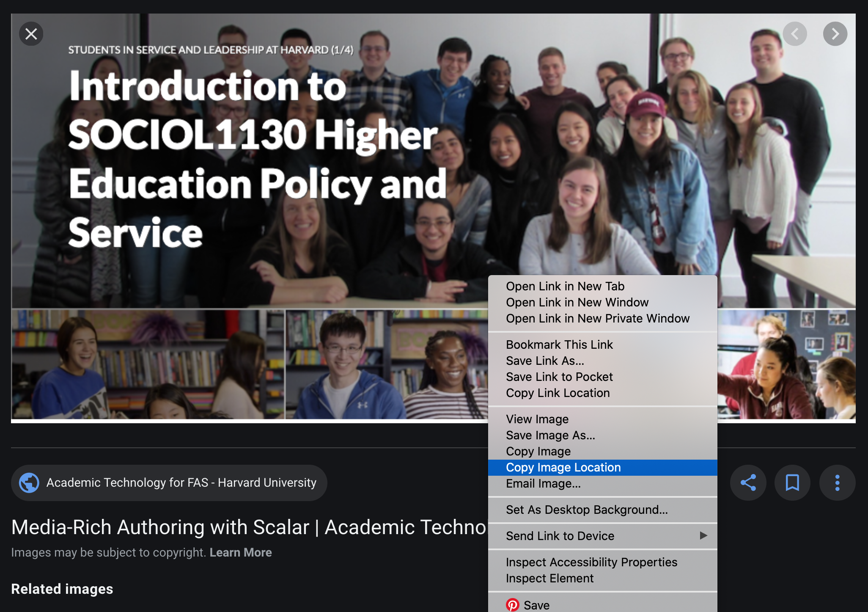Click Set As Desktop Background...
The height and width of the screenshot is (612, 868).
[587, 510]
